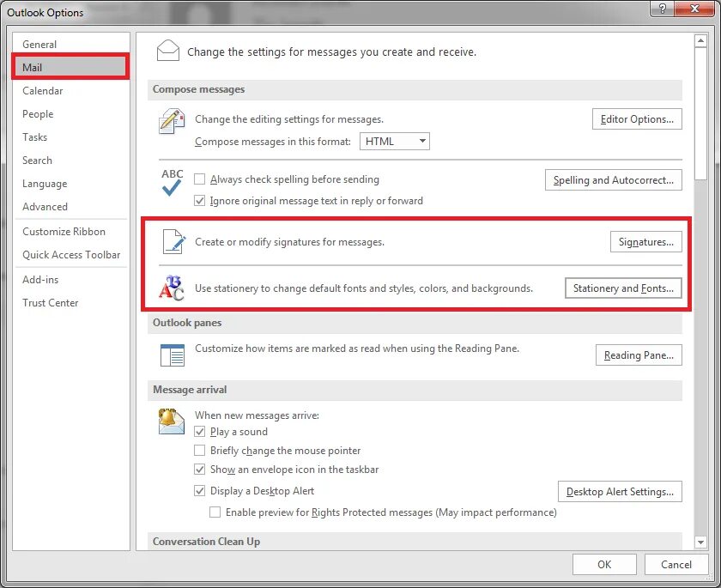Select the General category

pos(70,44)
